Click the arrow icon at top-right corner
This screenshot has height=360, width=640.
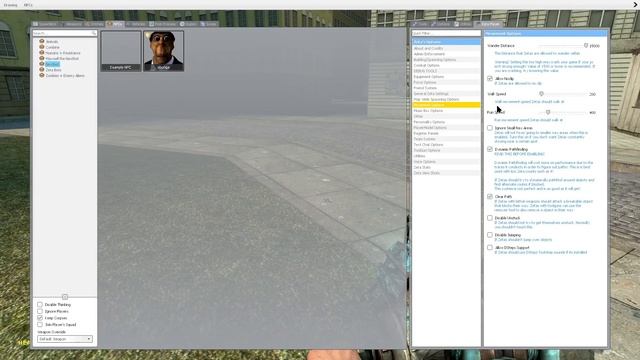635,4
